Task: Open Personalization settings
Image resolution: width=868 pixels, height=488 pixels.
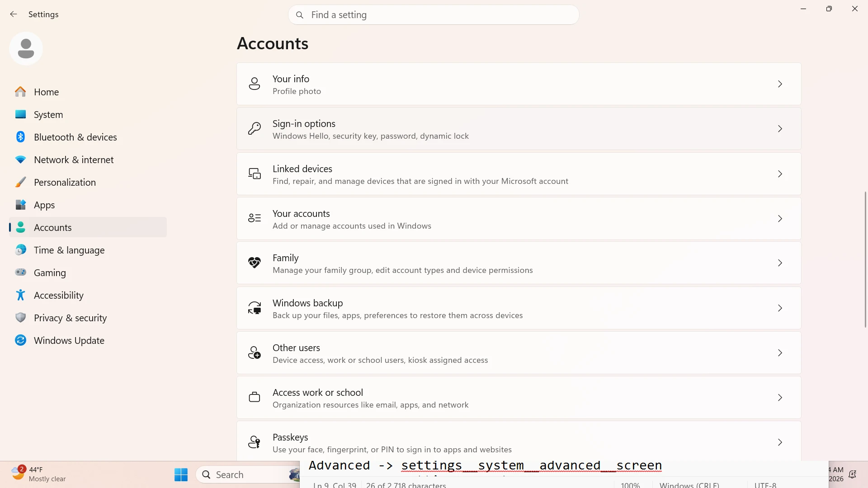Action: click(x=88, y=182)
